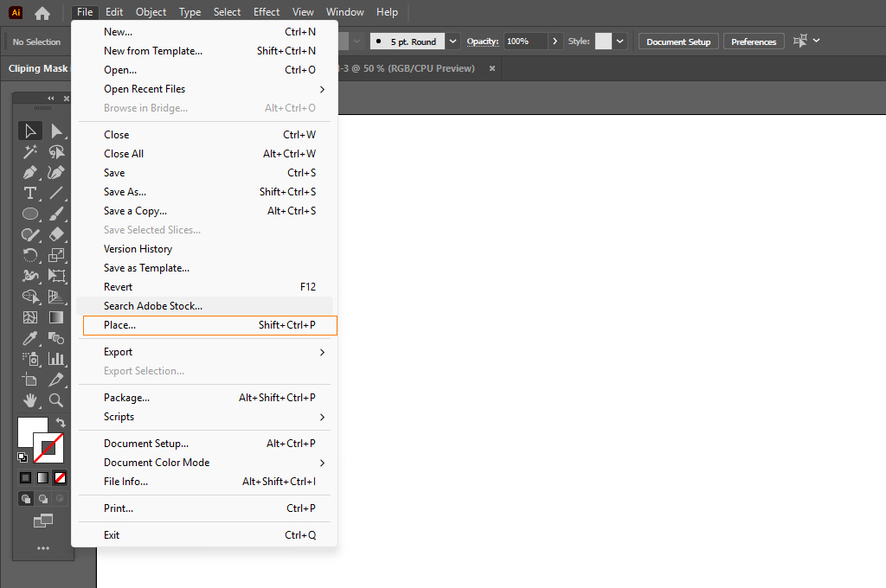886x588 pixels.
Task: Click the Style swatch in control bar
Action: pos(603,42)
